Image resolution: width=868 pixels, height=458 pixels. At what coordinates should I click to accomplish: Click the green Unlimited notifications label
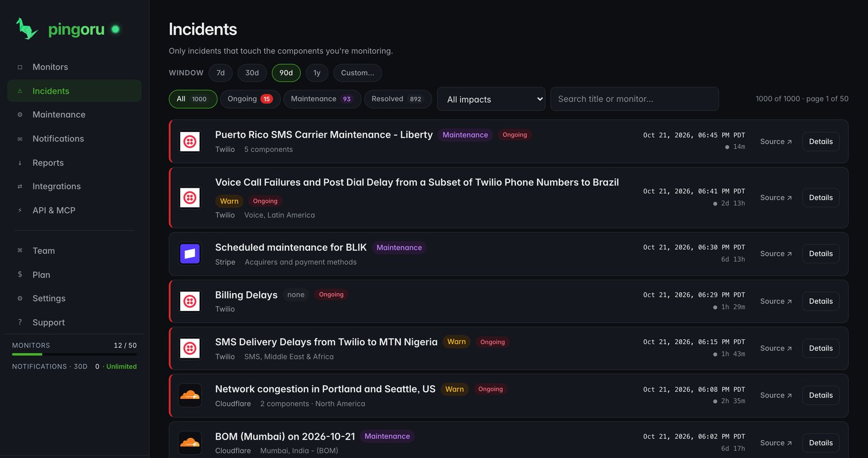(x=122, y=367)
